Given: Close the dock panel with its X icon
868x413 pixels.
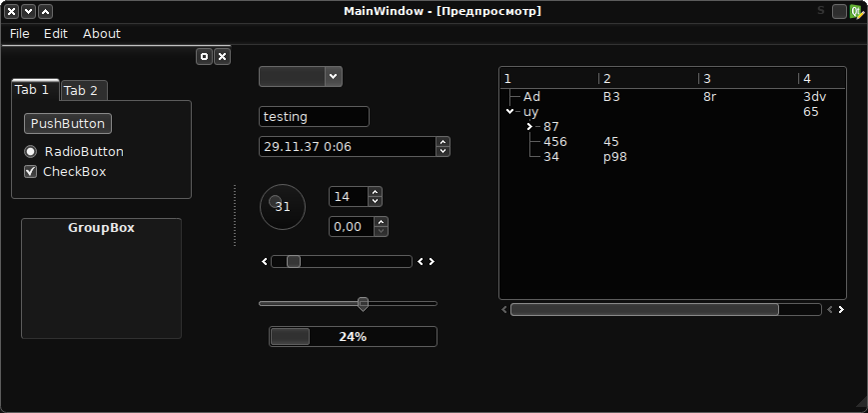Looking at the screenshot, I should [222, 57].
